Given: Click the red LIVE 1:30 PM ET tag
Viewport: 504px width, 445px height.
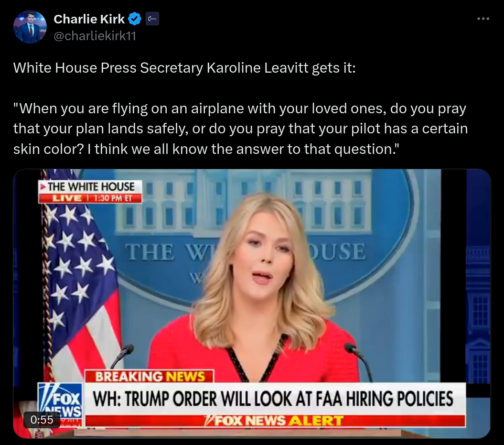Looking at the screenshot, I should (x=90, y=198).
